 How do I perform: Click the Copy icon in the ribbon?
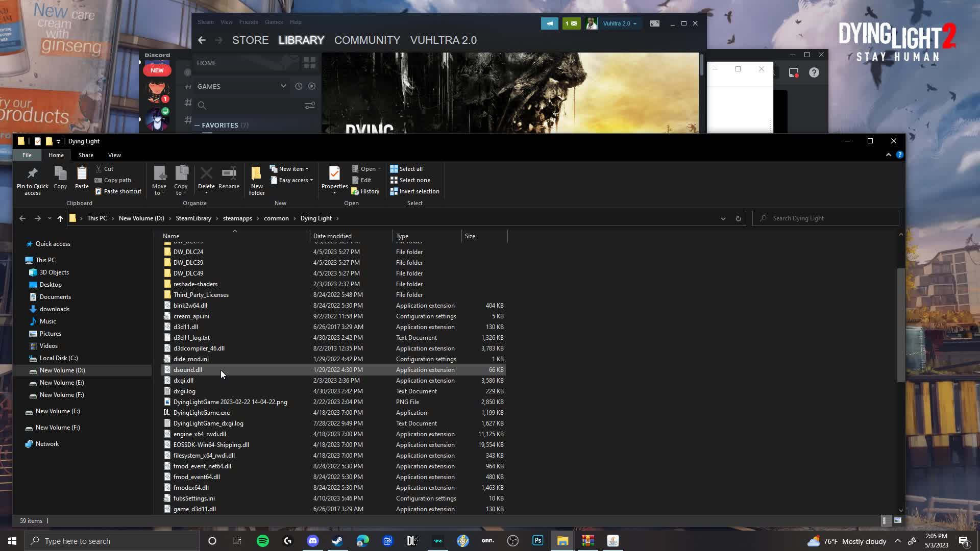[60, 176]
